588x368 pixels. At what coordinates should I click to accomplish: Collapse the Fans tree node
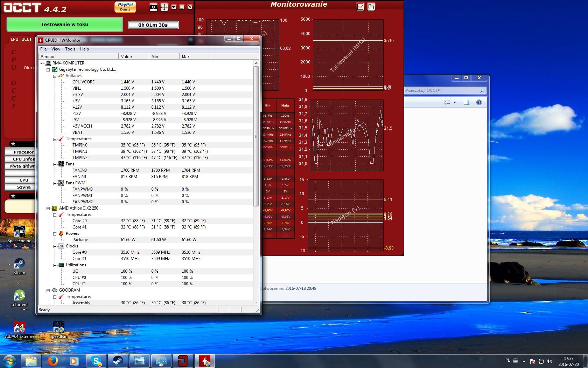55,164
